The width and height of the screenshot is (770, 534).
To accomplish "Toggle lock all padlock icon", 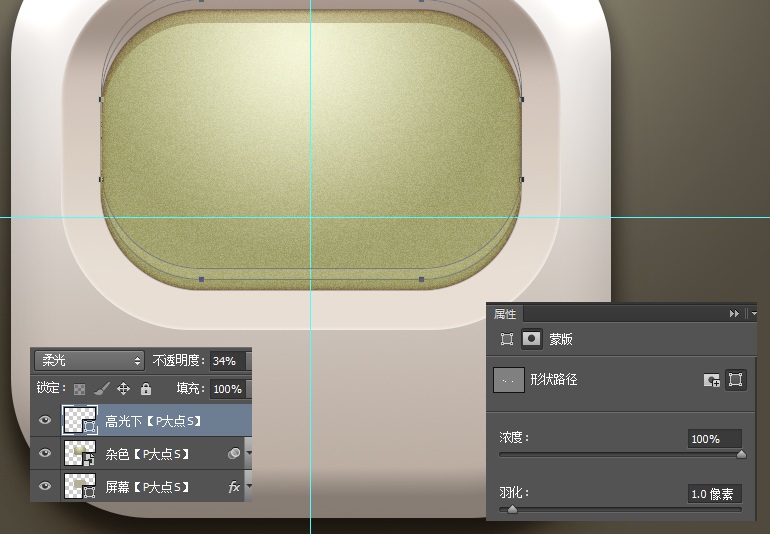I will coord(146,389).
